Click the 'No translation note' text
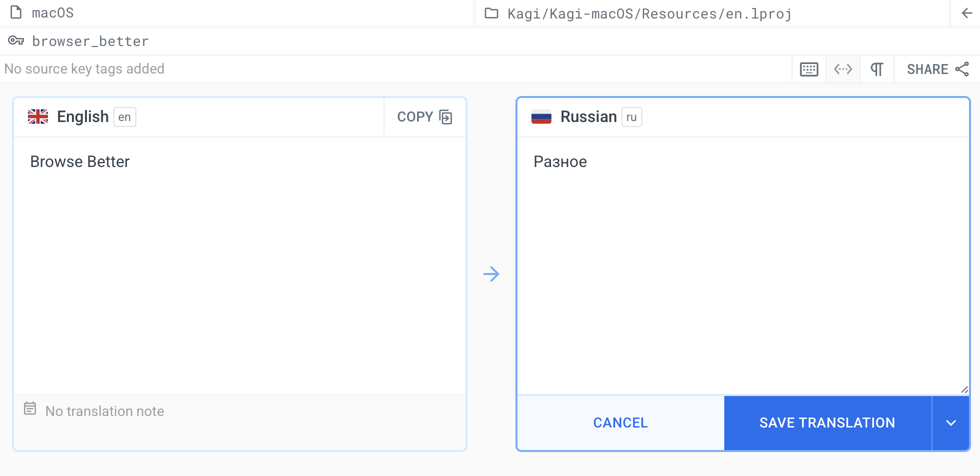This screenshot has height=476, width=980. [105, 411]
